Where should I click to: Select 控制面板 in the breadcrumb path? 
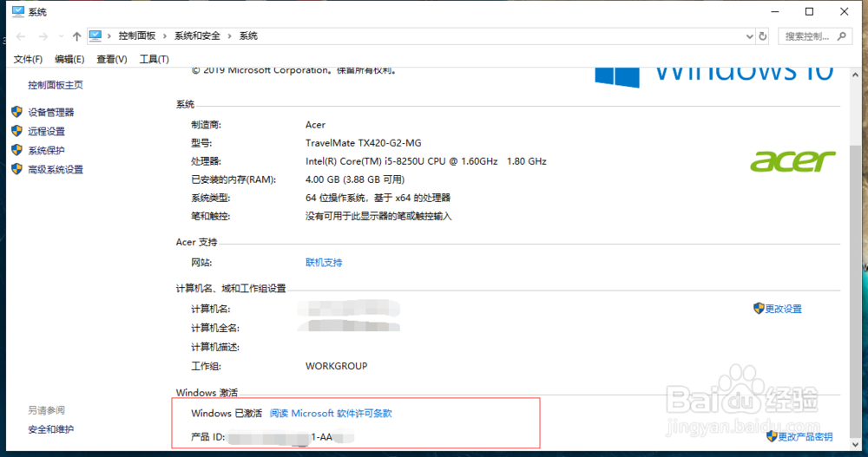tap(137, 36)
